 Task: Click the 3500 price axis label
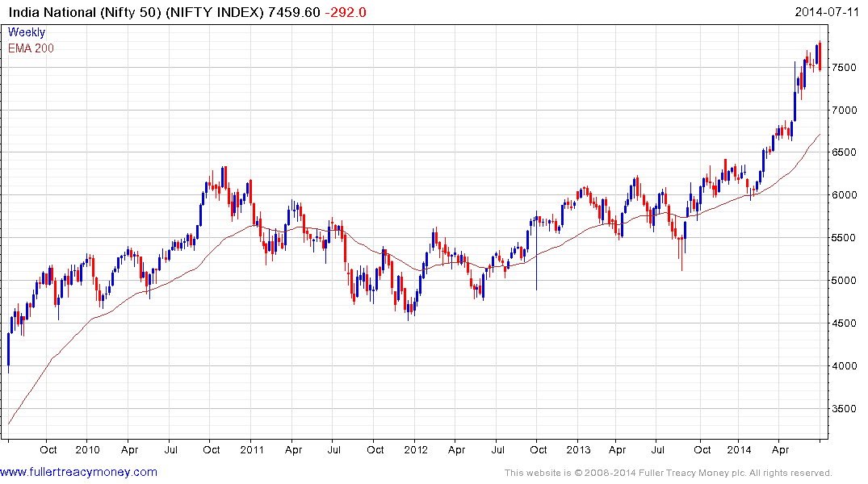coord(845,409)
